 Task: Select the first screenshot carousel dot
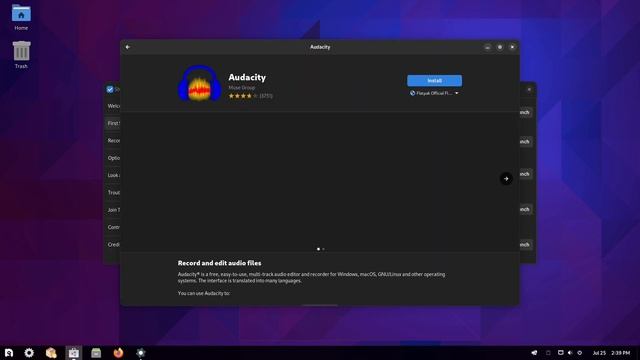pos(318,249)
